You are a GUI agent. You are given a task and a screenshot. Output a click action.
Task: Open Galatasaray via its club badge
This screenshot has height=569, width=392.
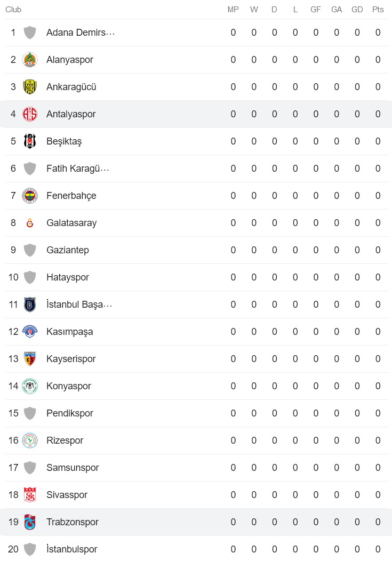point(30,222)
